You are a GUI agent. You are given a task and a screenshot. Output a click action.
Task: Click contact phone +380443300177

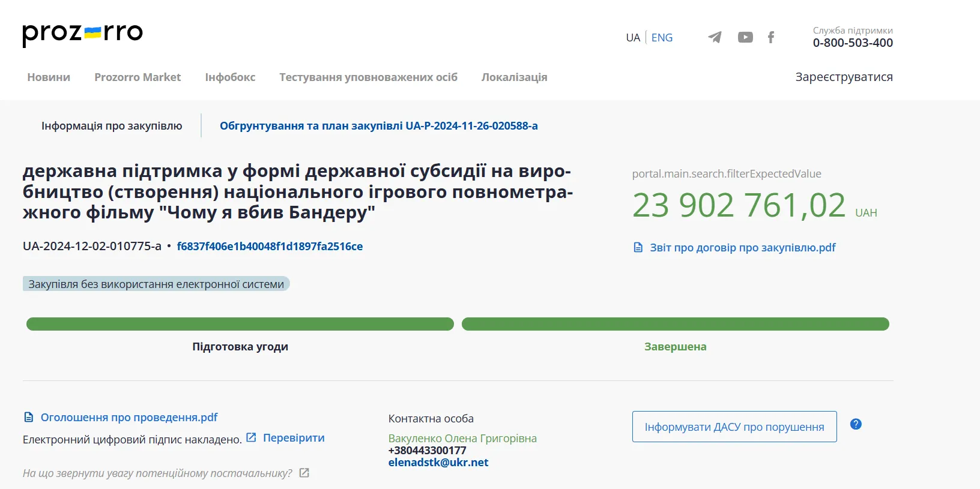(x=427, y=450)
